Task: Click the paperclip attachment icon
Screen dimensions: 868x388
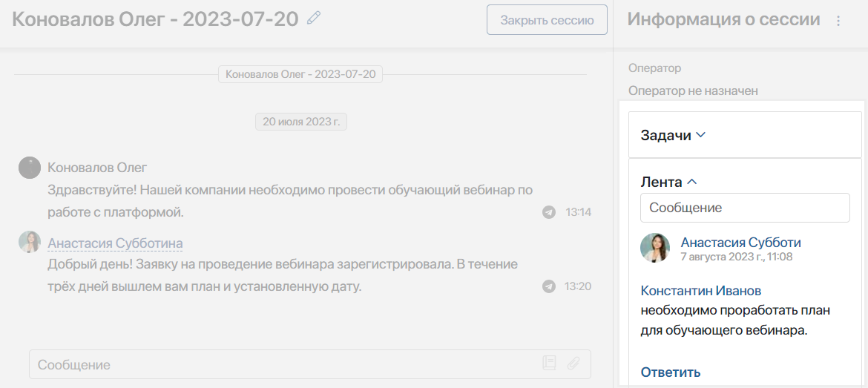Action: [573, 364]
